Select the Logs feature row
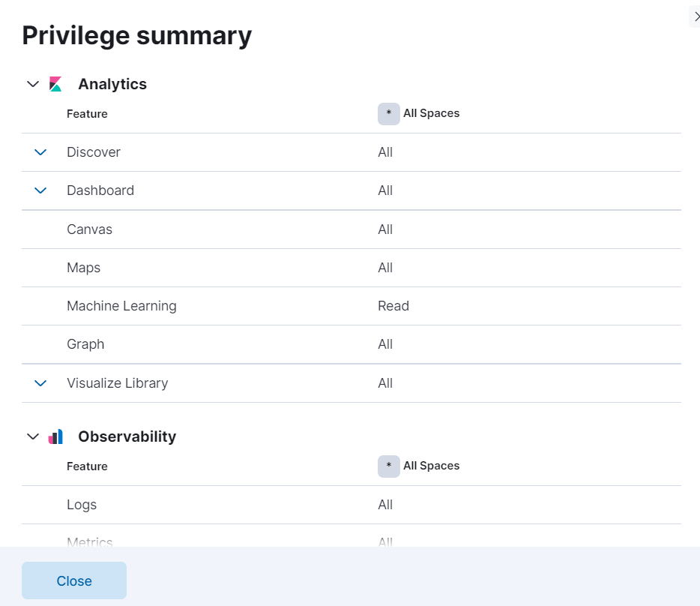 coord(81,505)
